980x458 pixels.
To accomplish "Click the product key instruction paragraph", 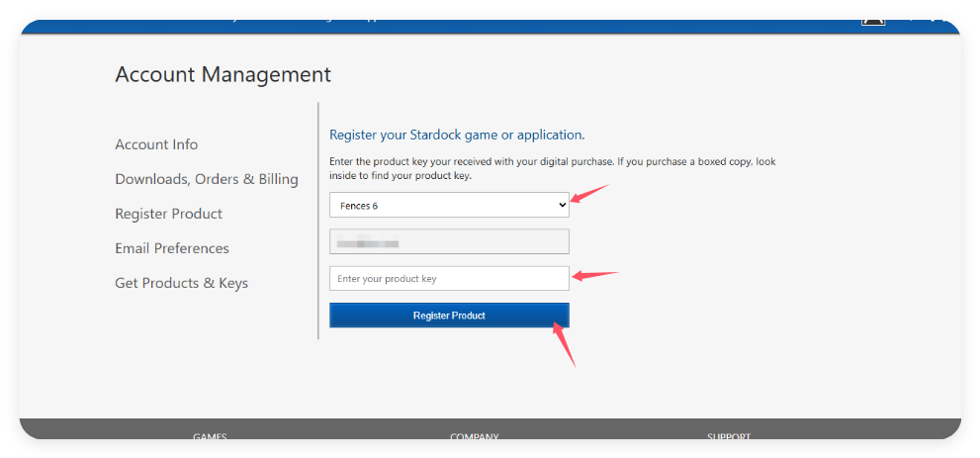I will point(553,169).
